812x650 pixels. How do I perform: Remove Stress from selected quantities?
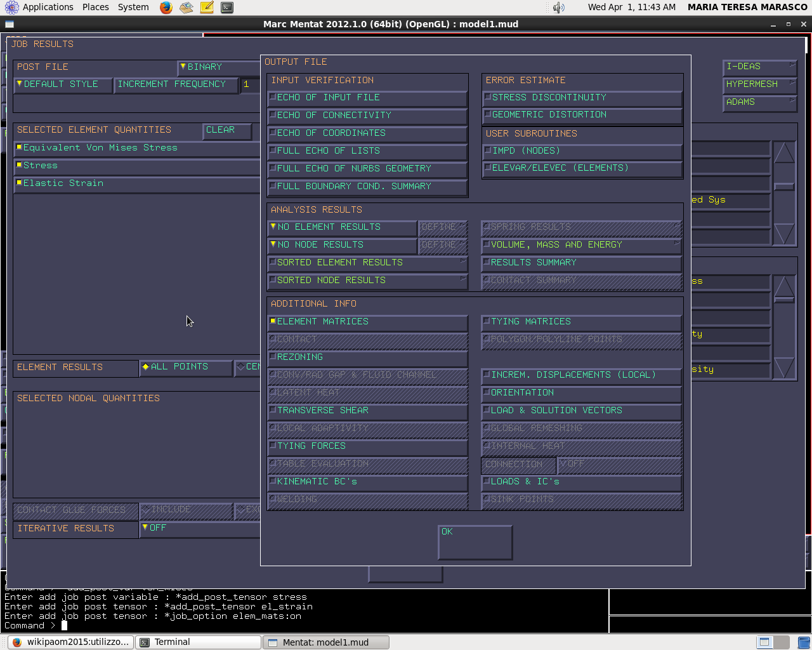(136, 166)
